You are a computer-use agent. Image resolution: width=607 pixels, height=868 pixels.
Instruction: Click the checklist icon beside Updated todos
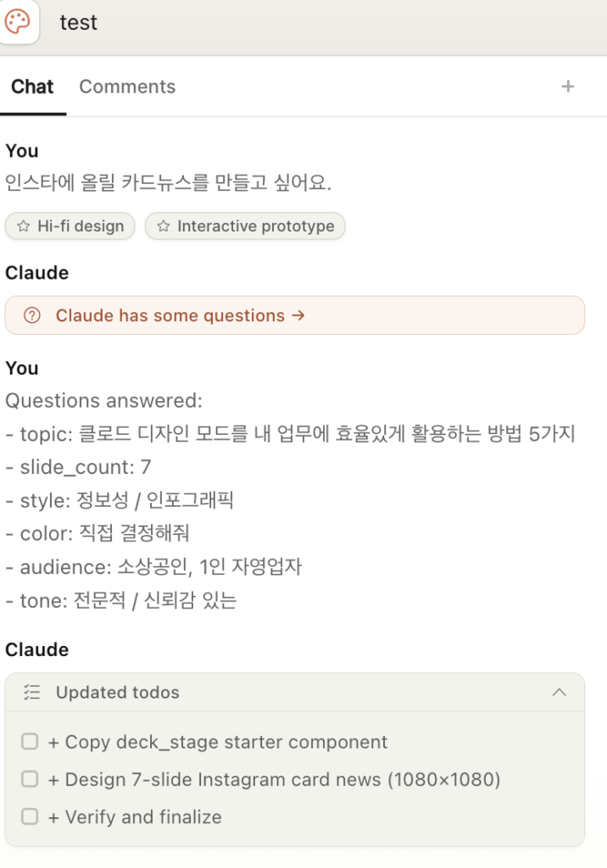pyautogui.click(x=32, y=692)
